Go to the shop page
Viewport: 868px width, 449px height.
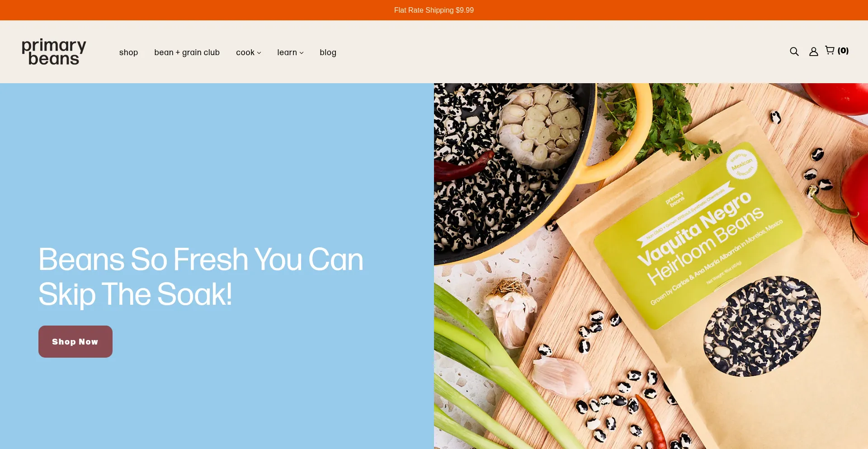pyautogui.click(x=128, y=52)
